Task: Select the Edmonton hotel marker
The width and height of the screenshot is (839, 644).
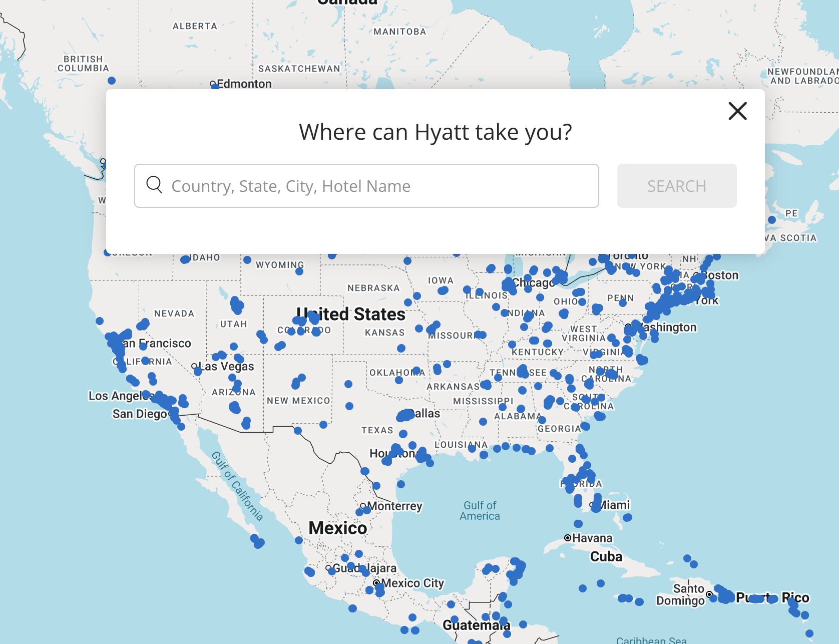Action: [x=215, y=87]
